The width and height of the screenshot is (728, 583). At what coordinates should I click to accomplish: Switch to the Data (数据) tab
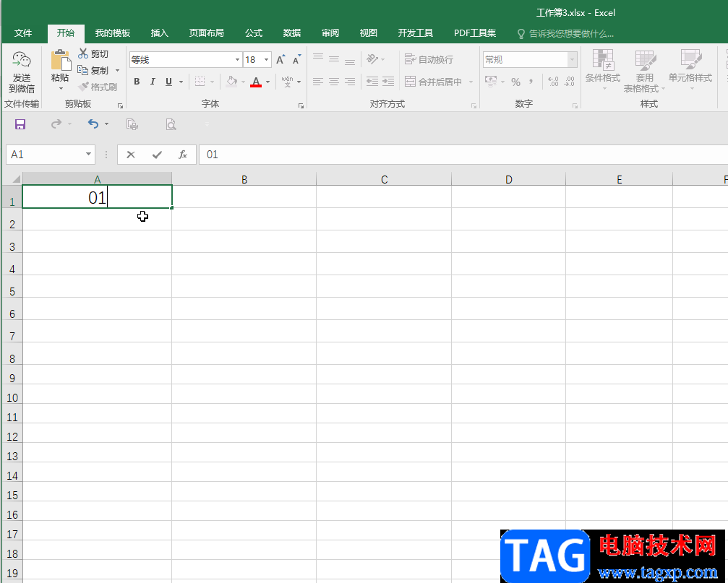291,33
